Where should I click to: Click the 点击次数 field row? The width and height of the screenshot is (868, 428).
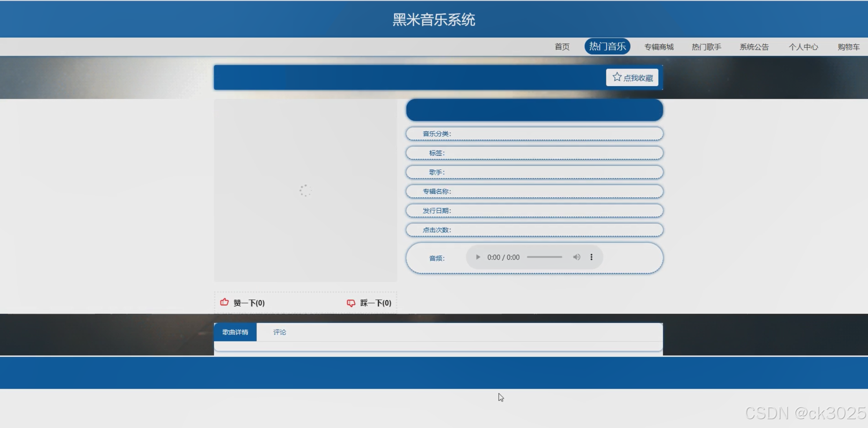click(534, 230)
